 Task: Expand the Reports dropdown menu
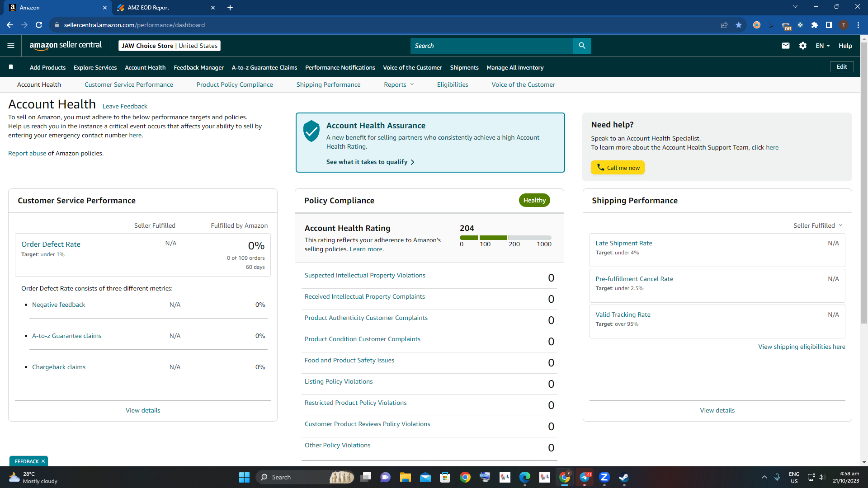[399, 84]
